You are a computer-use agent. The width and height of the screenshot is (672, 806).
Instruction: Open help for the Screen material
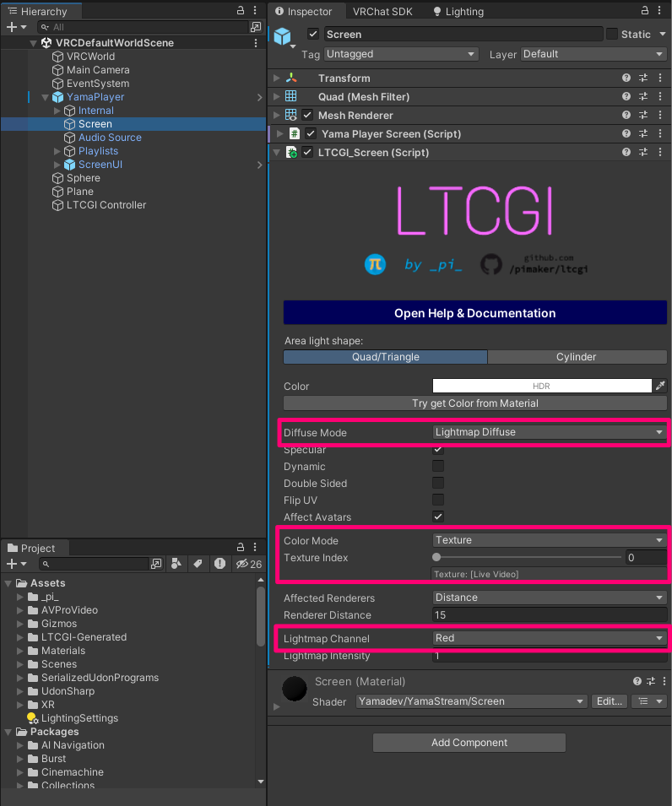coord(637,681)
